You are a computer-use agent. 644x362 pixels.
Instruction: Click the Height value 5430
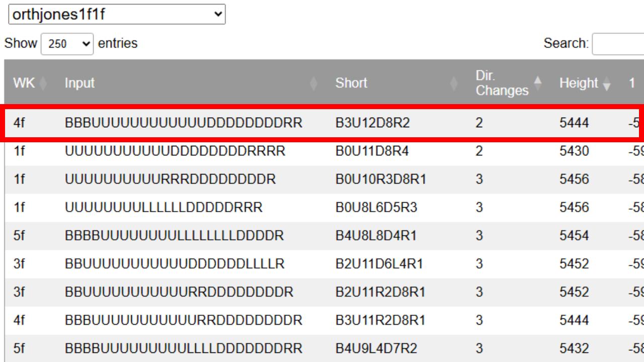click(x=574, y=151)
